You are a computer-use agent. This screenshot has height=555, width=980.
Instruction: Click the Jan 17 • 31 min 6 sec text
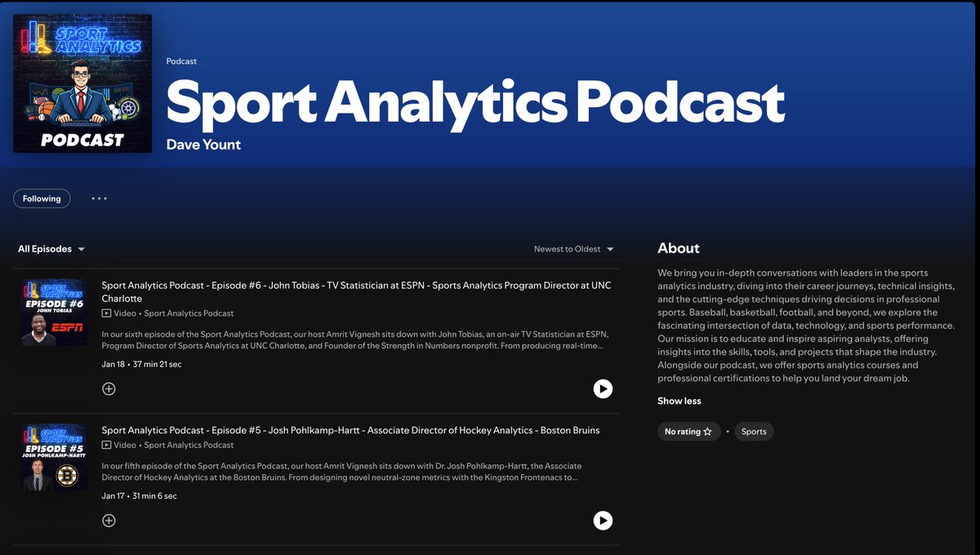coord(139,496)
